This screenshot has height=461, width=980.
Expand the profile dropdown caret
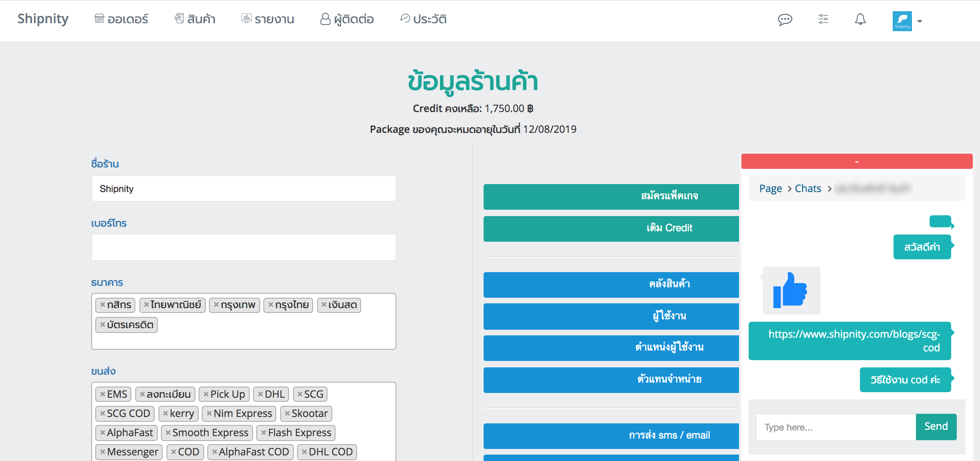click(x=920, y=21)
